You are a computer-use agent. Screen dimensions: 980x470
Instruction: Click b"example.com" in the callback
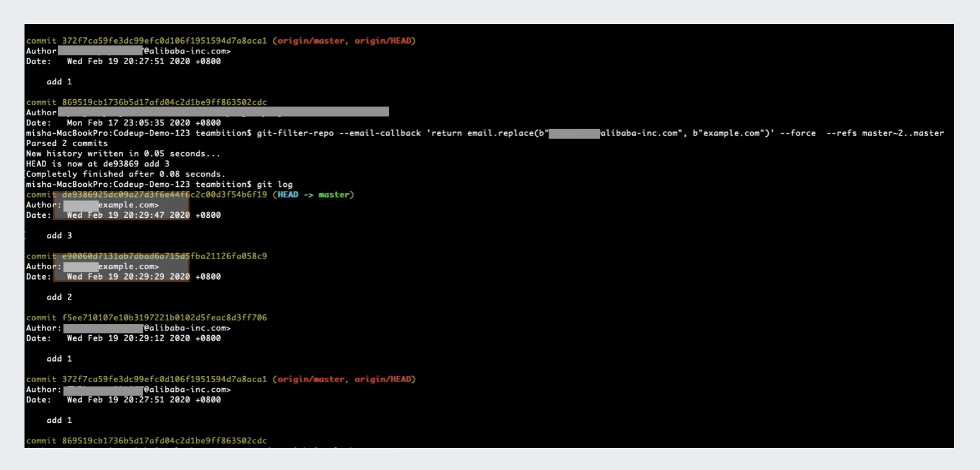[729, 133]
